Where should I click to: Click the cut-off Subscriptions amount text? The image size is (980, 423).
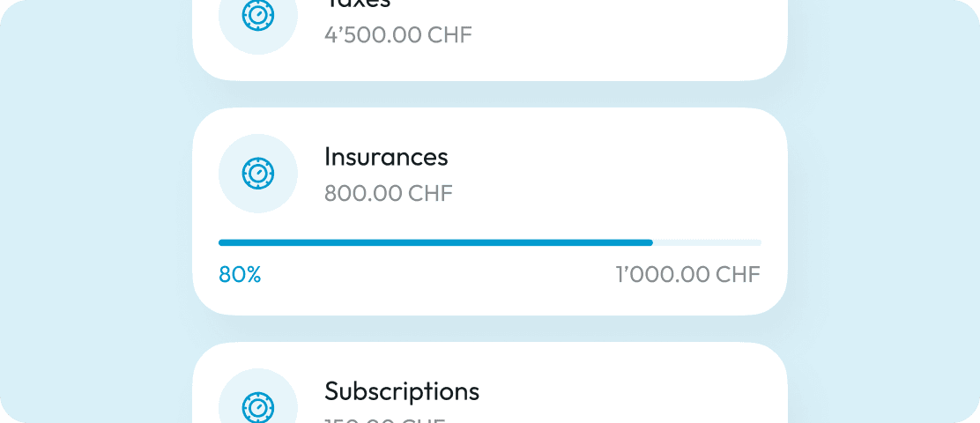[x=384, y=420]
